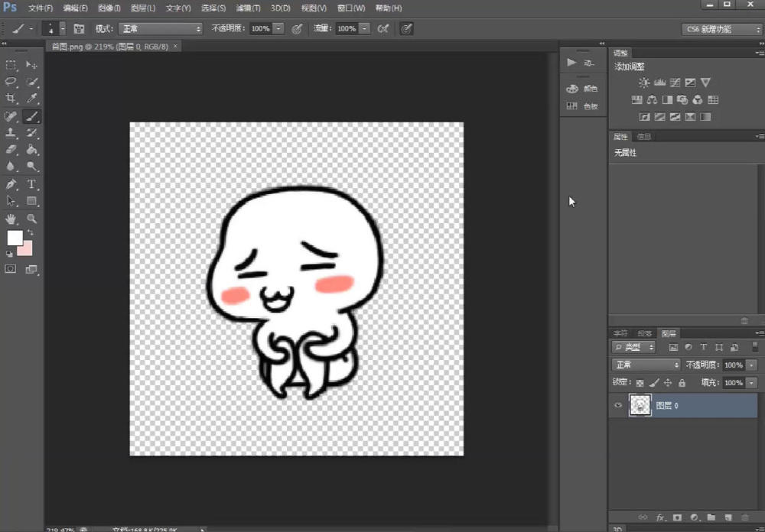Open the 不透明度 slider dropdown in options bar

click(x=278, y=29)
